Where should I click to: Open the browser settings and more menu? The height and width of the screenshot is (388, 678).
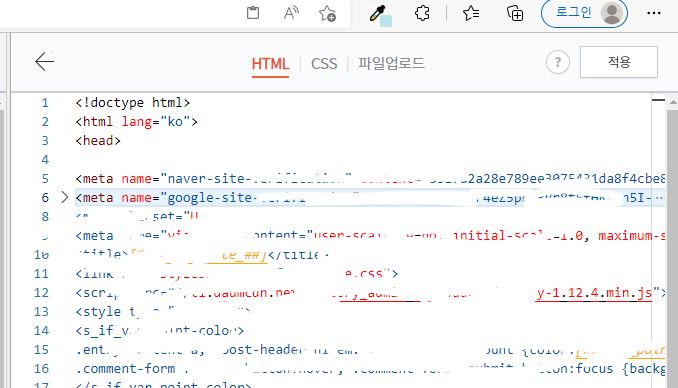click(654, 13)
